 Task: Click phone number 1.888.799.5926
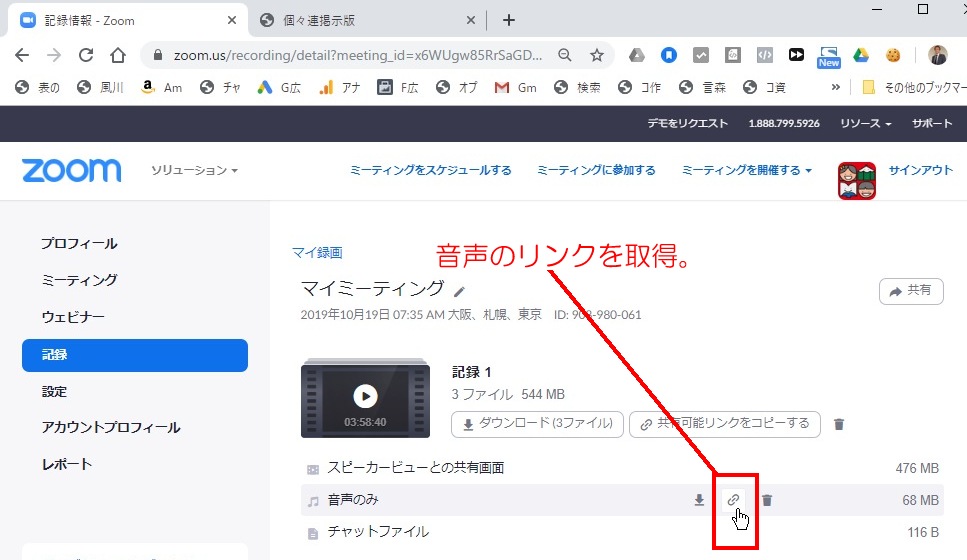click(784, 123)
